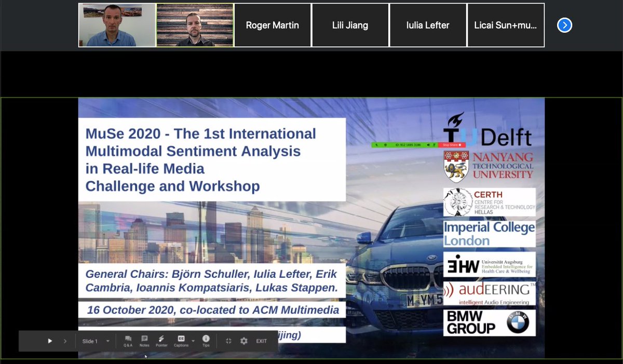
Task: Click the CERTH logo on slide
Action: tap(490, 202)
